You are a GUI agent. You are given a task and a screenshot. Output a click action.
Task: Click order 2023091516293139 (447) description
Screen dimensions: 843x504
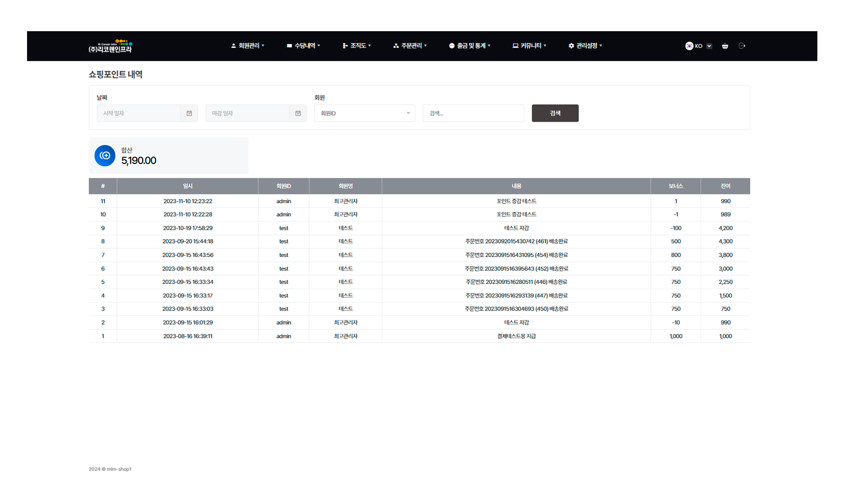(516, 295)
